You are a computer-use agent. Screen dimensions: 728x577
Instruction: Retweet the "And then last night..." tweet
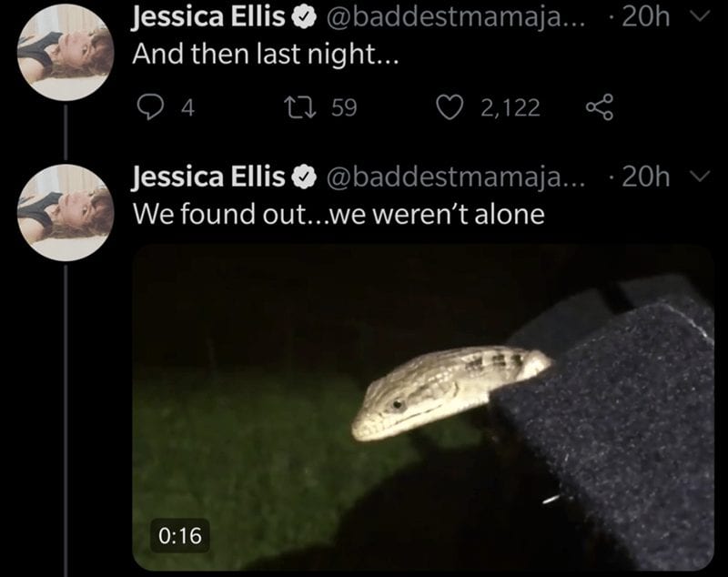point(300,107)
